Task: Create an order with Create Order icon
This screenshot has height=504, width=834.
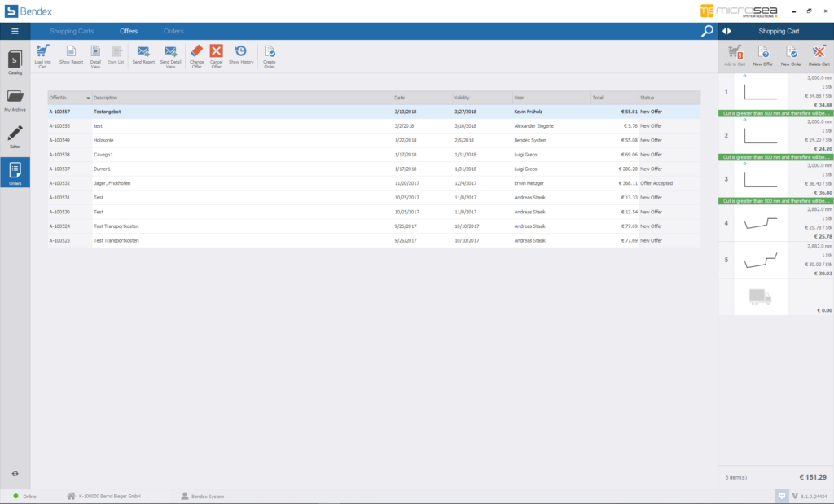Action: 269,54
